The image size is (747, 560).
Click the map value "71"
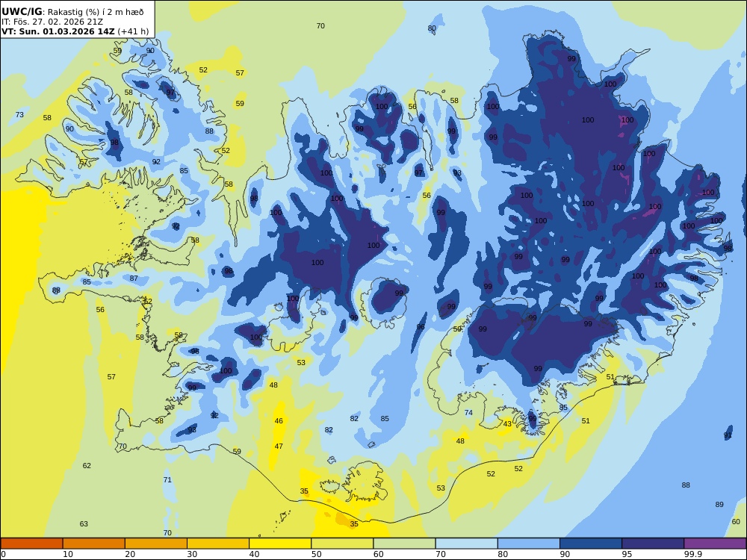[167, 480]
